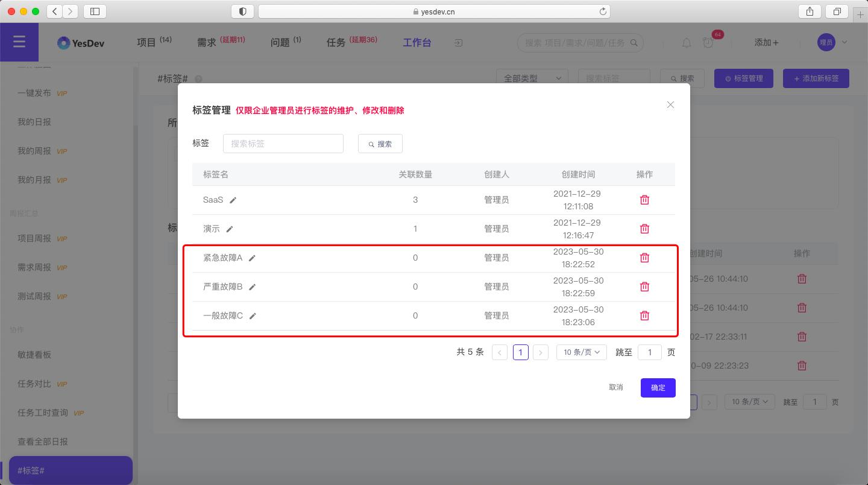The image size is (868, 485).
Task: Delete the 紧急故障A tag via trash icon
Action: pyautogui.click(x=644, y=258)
